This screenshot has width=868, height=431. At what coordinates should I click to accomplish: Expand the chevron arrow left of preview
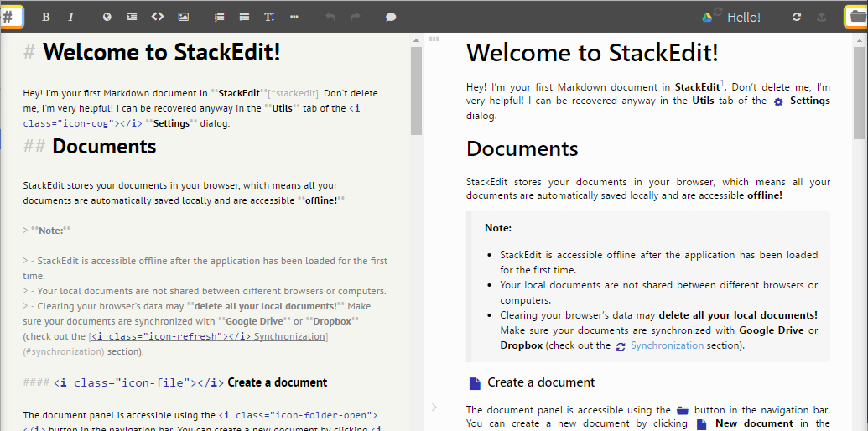(x=434, y=408)
